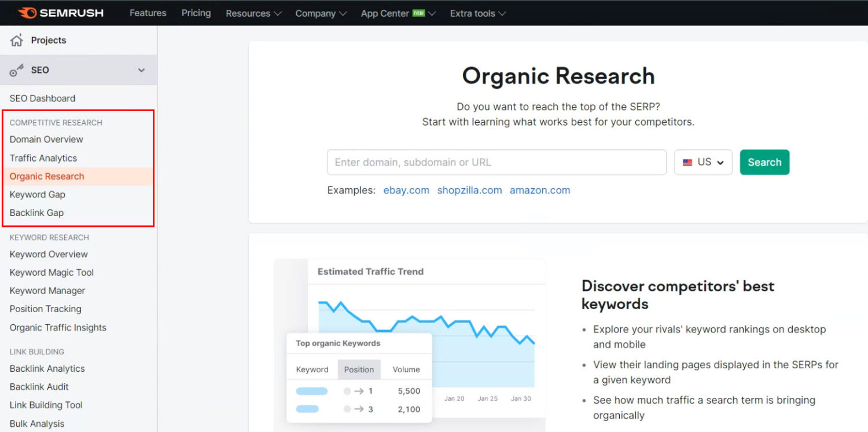Click the amazon.com example link
The height and width of the screenshot is (432, 868).
pyautogui.click(x=540, y=191)
